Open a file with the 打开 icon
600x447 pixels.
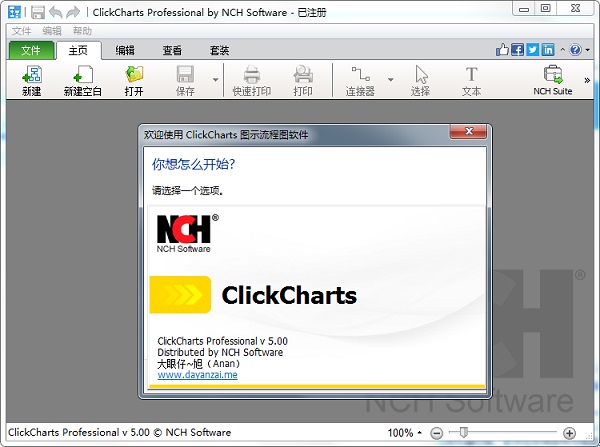click(x=134, y=80)
